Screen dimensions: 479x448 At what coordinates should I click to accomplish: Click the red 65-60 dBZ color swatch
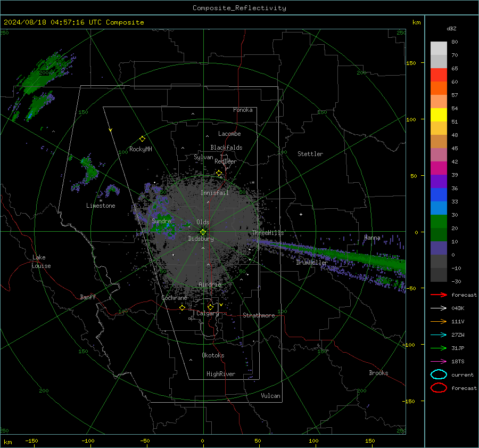pyautogui.click(x=439, y=75)
